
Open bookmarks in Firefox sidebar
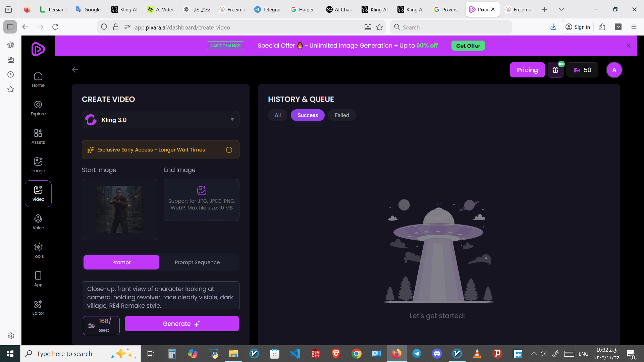[x=11, y=89]
